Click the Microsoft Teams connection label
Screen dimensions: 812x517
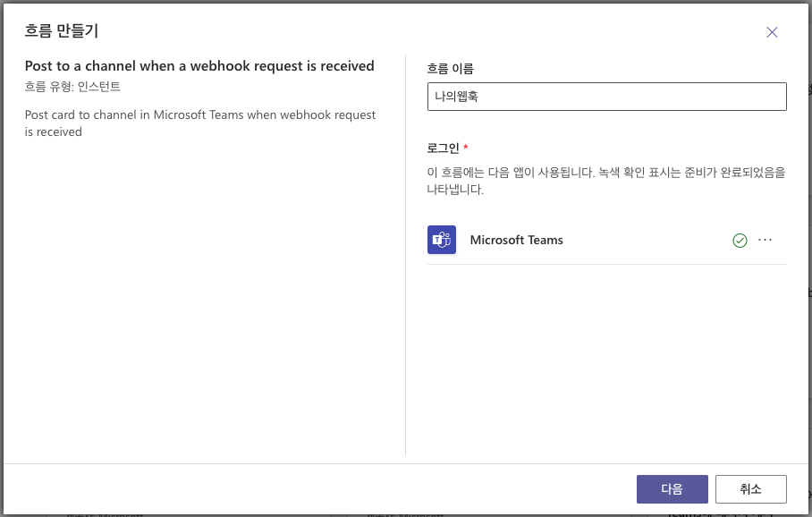click(516, 240)
